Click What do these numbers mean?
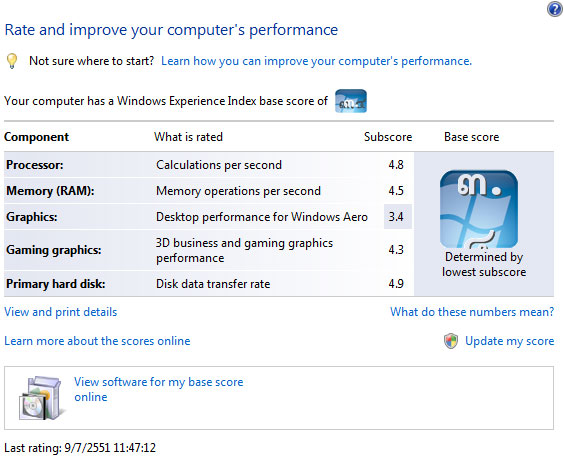The image size is (564, 458). [x=472, y=312]
